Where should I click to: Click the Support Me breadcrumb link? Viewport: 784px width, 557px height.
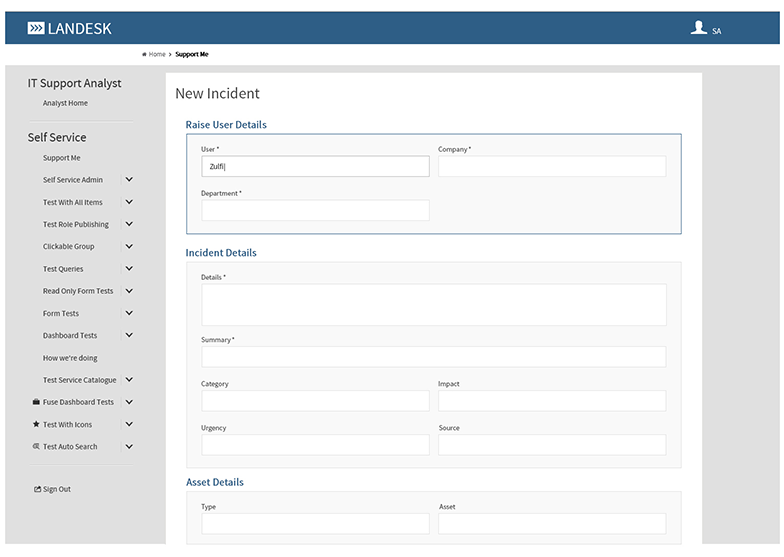click(192, 54)
